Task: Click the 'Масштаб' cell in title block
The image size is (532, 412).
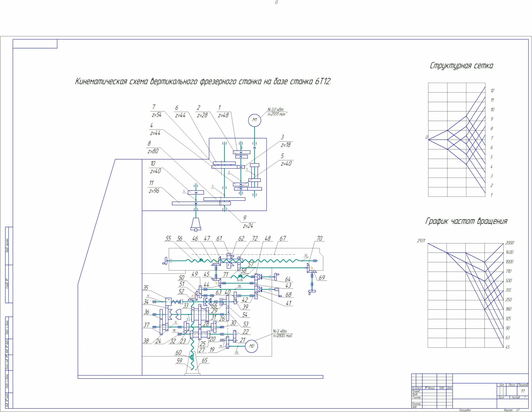Action: coord(523,385)
